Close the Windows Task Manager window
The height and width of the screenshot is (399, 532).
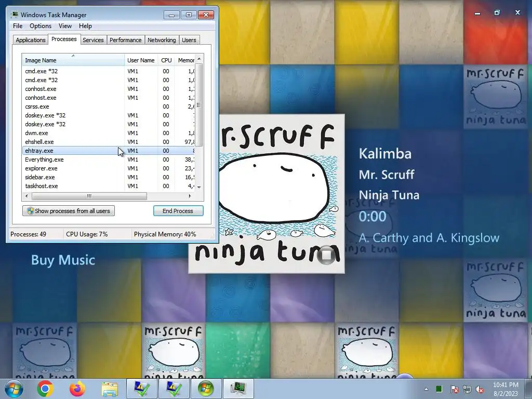(x=206, y=15)
